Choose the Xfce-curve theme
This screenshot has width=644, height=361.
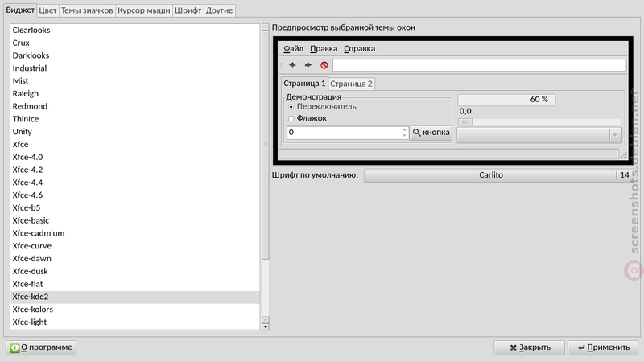tap(135, 246)
